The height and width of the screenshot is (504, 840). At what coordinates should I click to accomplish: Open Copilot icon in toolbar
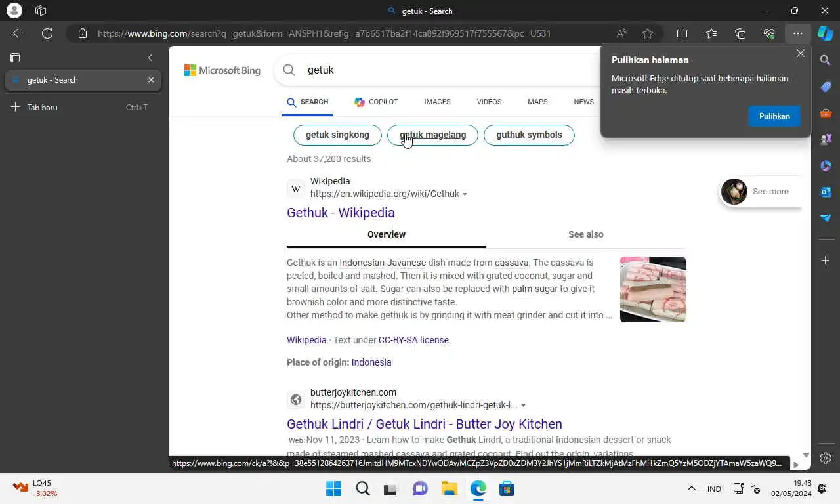tap(826, 33)
